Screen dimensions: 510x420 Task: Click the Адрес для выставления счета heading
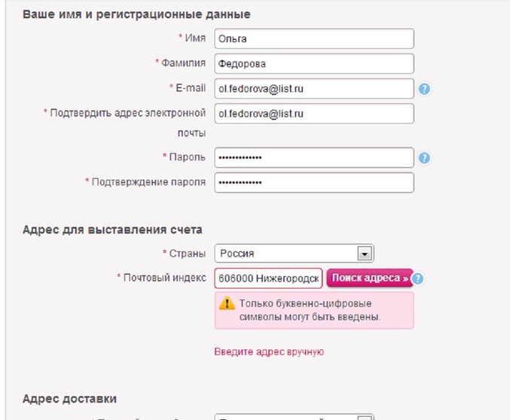pos(112,230)
